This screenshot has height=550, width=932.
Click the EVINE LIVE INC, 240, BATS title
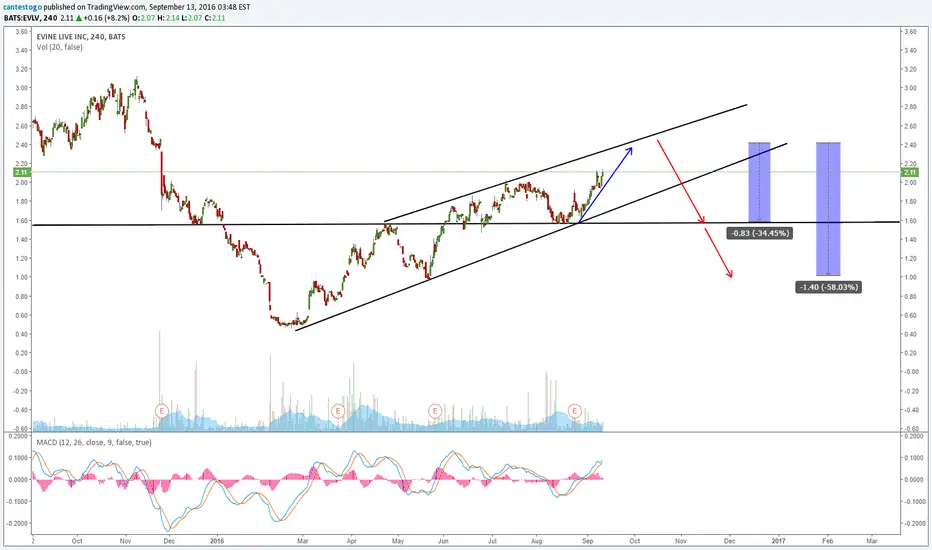point(81,37)
